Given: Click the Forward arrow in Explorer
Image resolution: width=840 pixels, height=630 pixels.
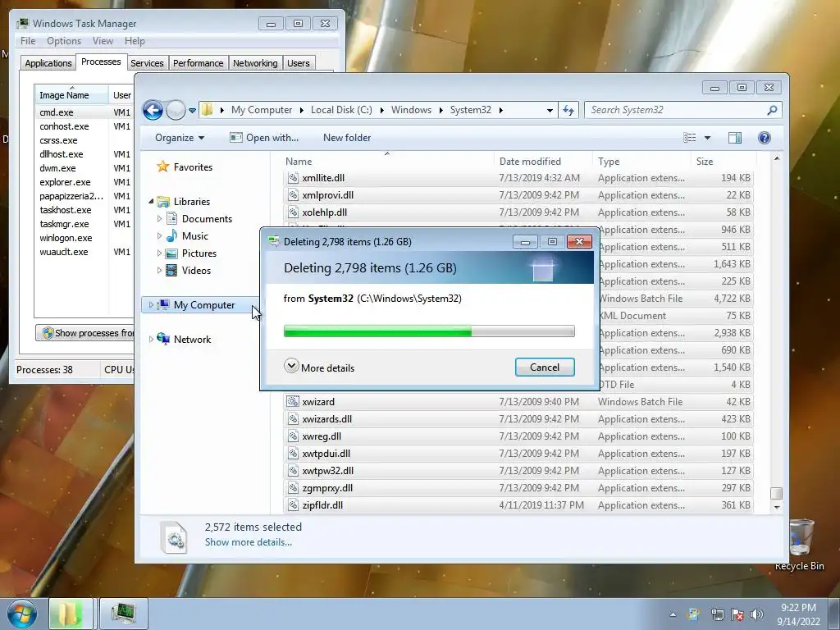Looking at the screenshot, I should point(176,111).
